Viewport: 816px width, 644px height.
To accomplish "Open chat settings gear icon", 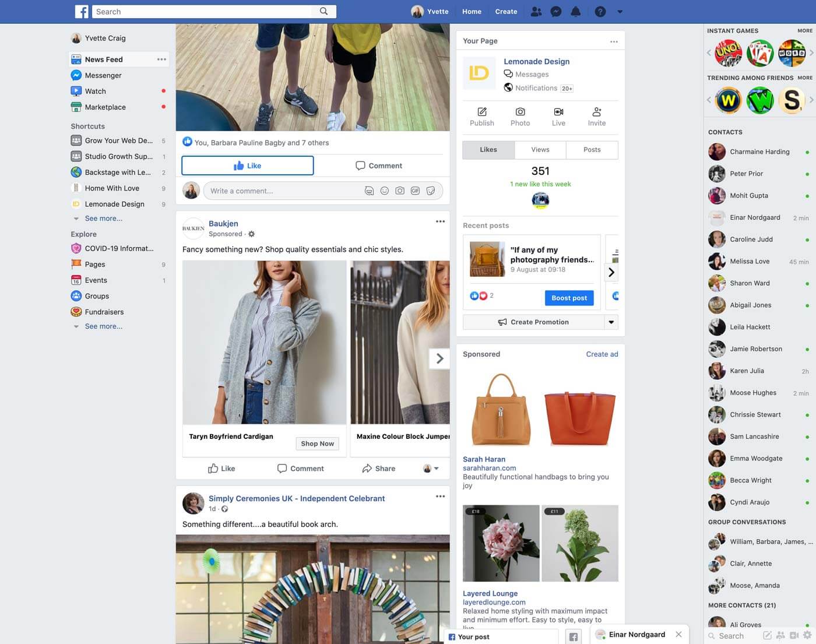I will [807, 635].
